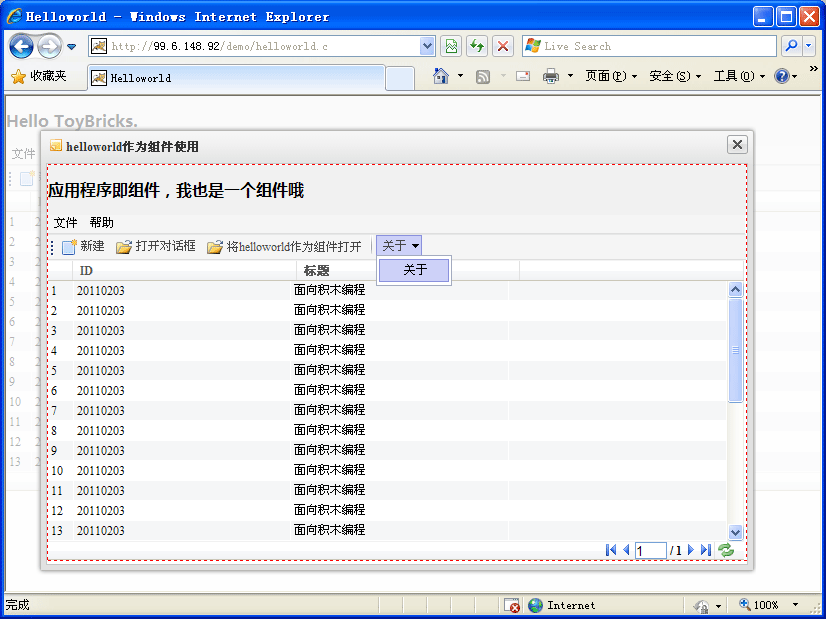Screen dimensions: 826x619
Task: Click previous page arrow in grid pager
Action: point(626,550)
